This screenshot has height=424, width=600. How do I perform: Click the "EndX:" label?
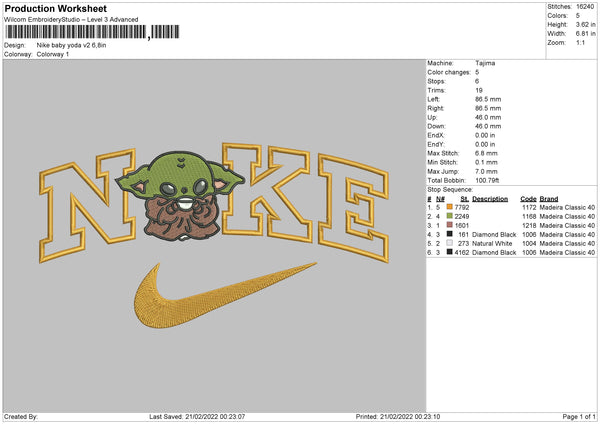point(436,135)
